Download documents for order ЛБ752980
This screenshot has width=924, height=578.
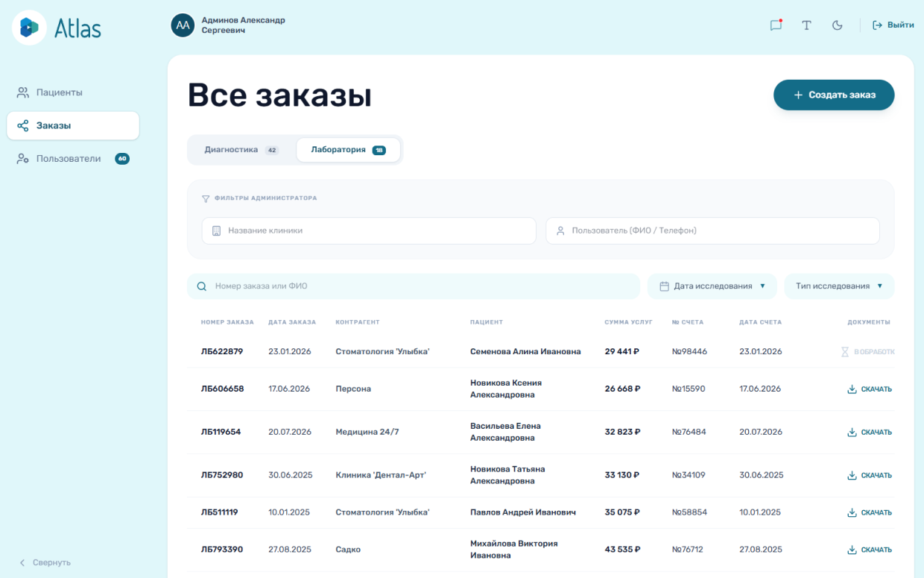click(869, 476)
